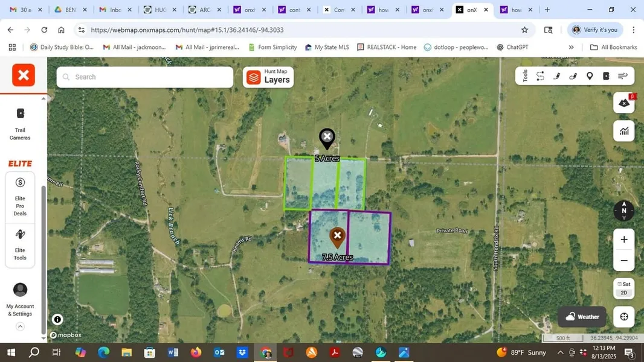The width and height of the screenshot is (644, 362).
Task: Expand the Hunt Map Layers panel
Action: pos(268,77)
